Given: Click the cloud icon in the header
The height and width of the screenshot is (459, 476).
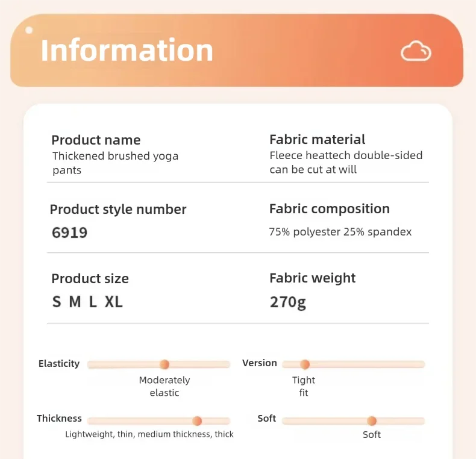Looking at the screenshot, I should pyautogui.click(x=416, y=51).
